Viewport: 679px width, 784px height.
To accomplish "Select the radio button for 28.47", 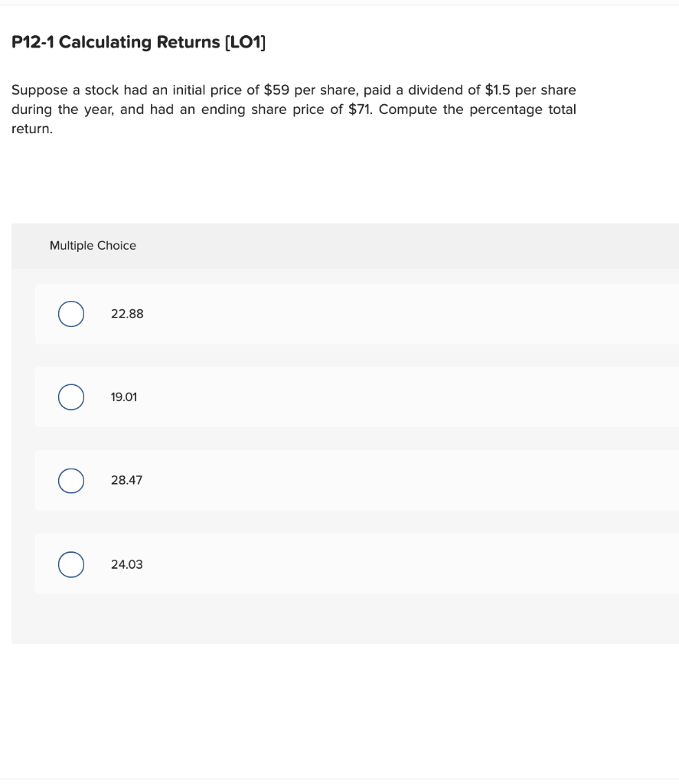I will pyautogui.click(x=70, y=481).
